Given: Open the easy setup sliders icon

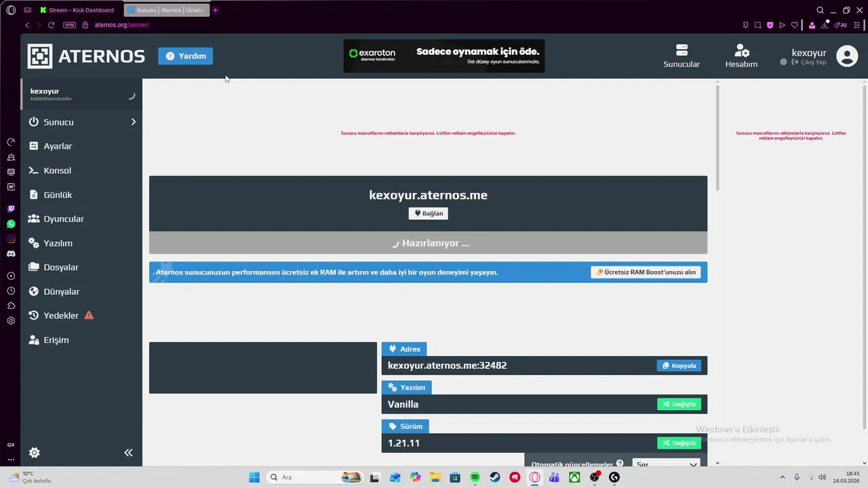Looking at the screenshot, I should tap(857, 25).
